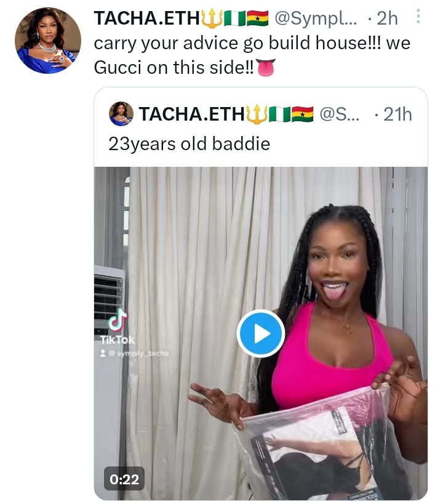Viewport: 443px width, 504px height.
Task: Click the Ghana flag emoji on main tweet
Action: coord(258,18)
